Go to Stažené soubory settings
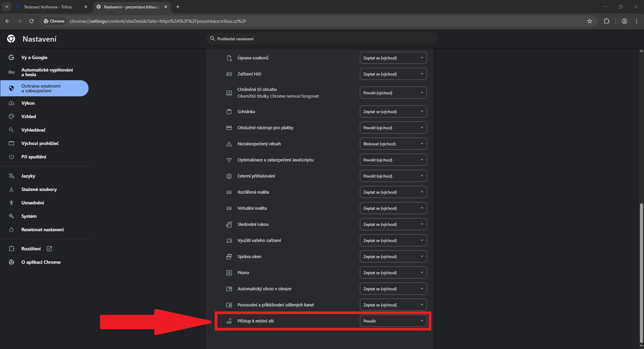644x349 pixels. [x=39, y=189]
